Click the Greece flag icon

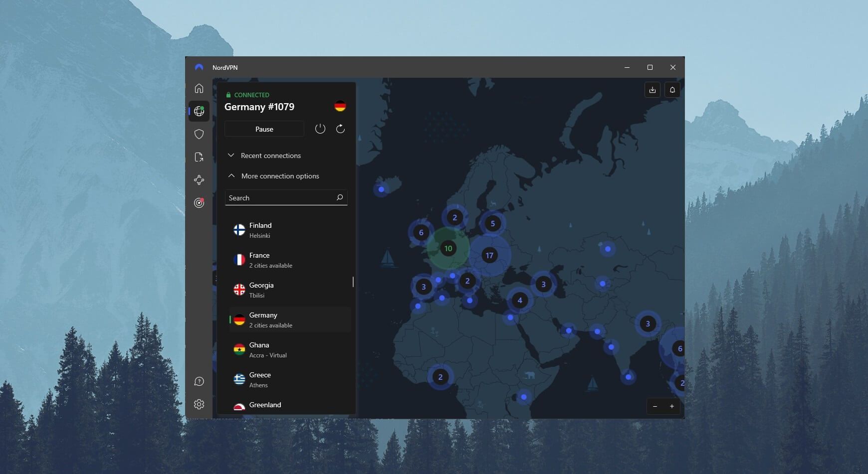(x=239, y=379)
